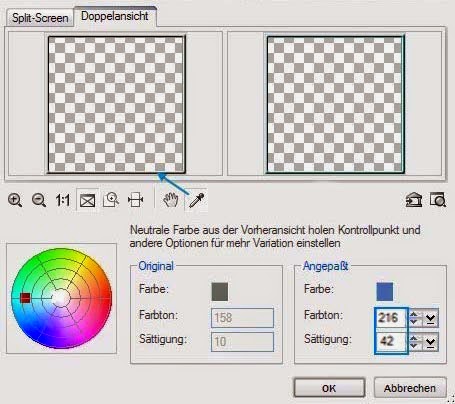This screenshot has height=404, width=455.
Task: Click the Original Farbton field showing 158
Action: point(242,318)
